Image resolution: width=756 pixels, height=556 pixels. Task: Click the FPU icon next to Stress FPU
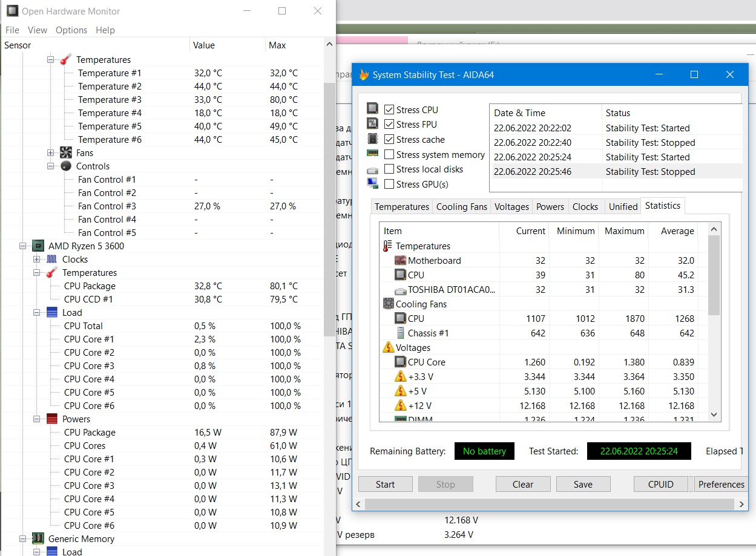373,124
